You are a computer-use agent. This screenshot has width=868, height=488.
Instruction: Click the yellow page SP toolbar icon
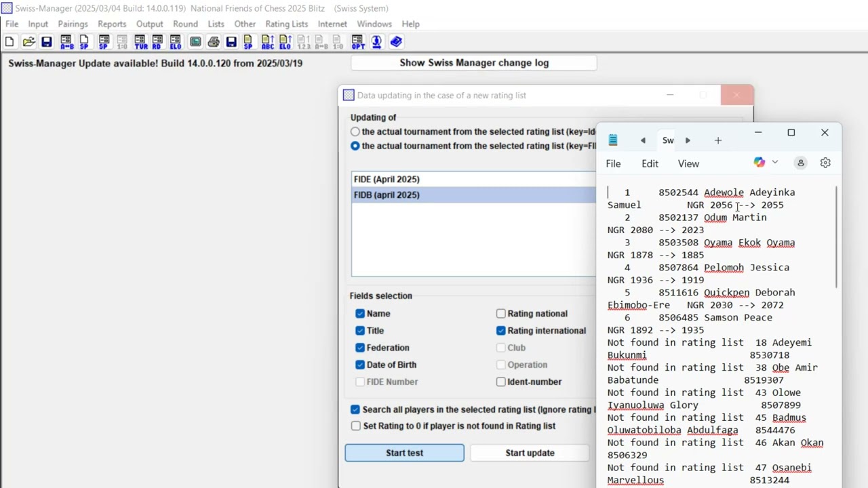pos(248,42)
